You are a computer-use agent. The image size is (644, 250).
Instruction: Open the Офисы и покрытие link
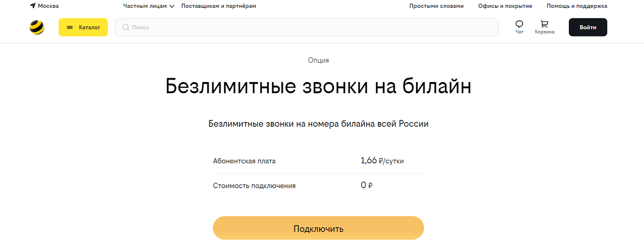click(505, 6)
